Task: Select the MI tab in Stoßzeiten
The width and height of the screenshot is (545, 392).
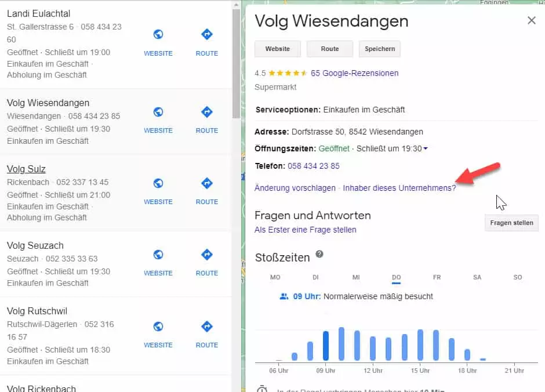Action: 356,277
